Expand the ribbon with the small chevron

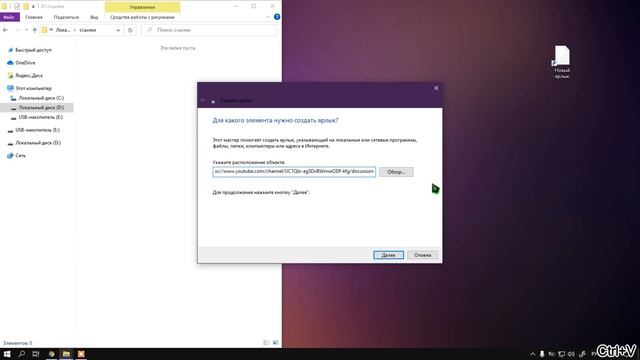coord(268,17)
